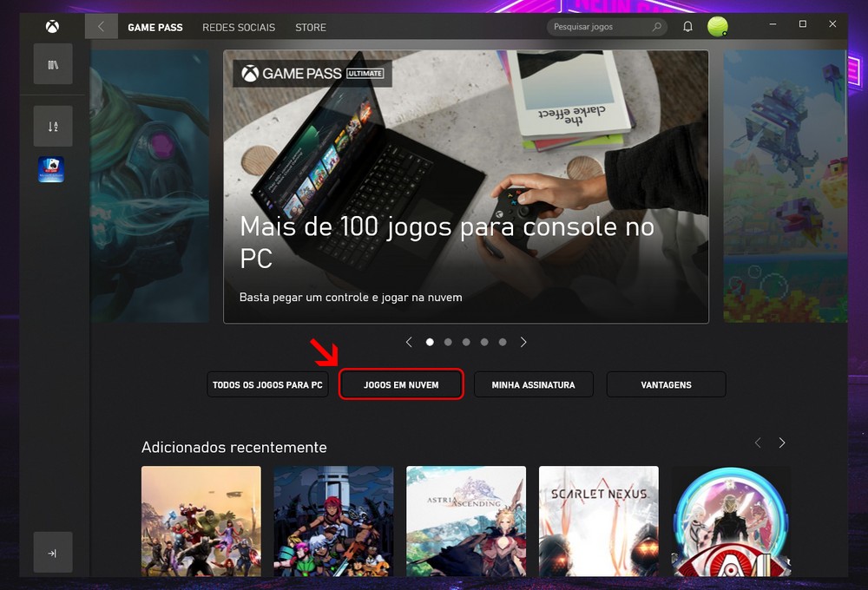
Task: Go to previous hero slide chevron
Action: coord(409,342)
